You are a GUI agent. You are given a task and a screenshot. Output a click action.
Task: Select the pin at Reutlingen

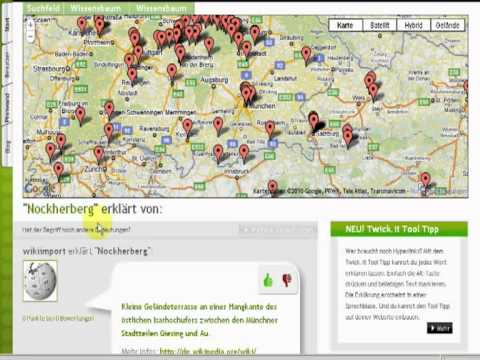click(x=132, y=76)
